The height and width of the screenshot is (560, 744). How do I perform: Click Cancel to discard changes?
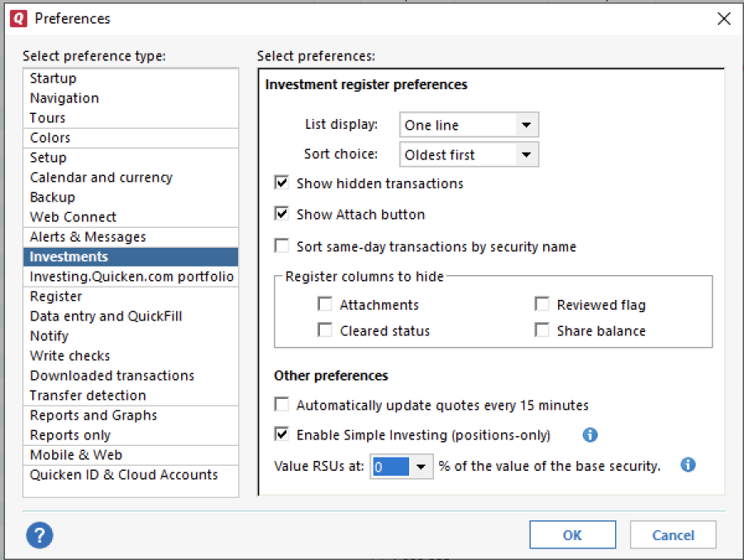[673, 535]
